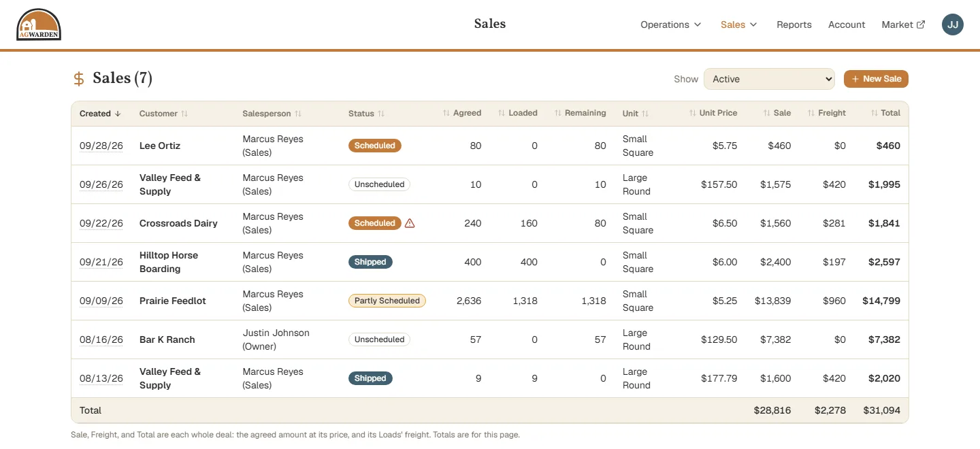Click the 08/16/26 created date
The height and width of the screenshot is (449, 980).
point(101,339)
